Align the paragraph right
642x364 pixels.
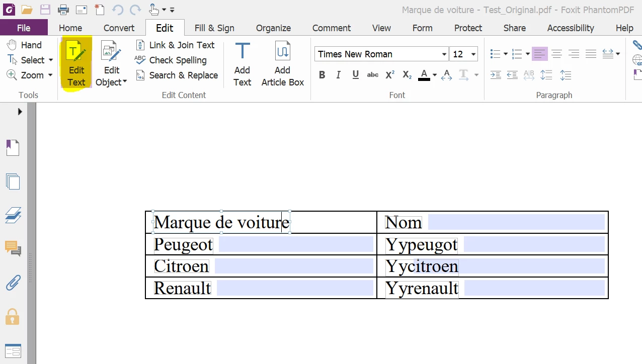tap(574, 54)
